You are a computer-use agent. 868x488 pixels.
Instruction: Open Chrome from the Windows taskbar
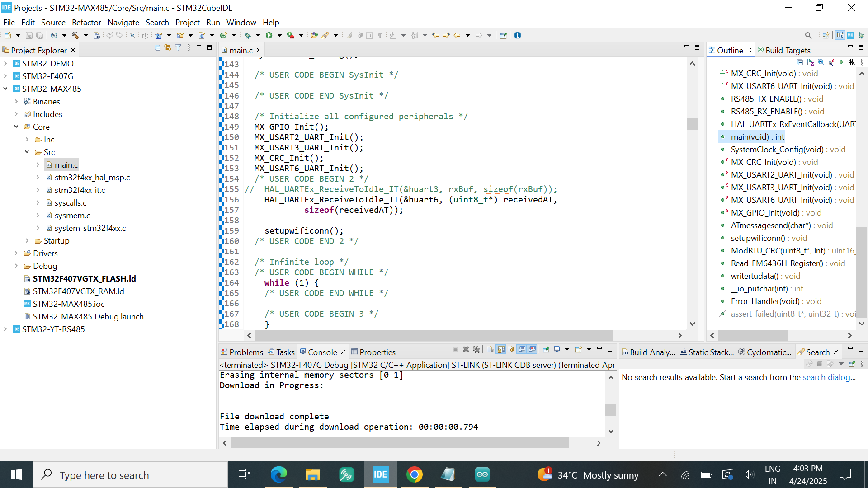point(414,474)
